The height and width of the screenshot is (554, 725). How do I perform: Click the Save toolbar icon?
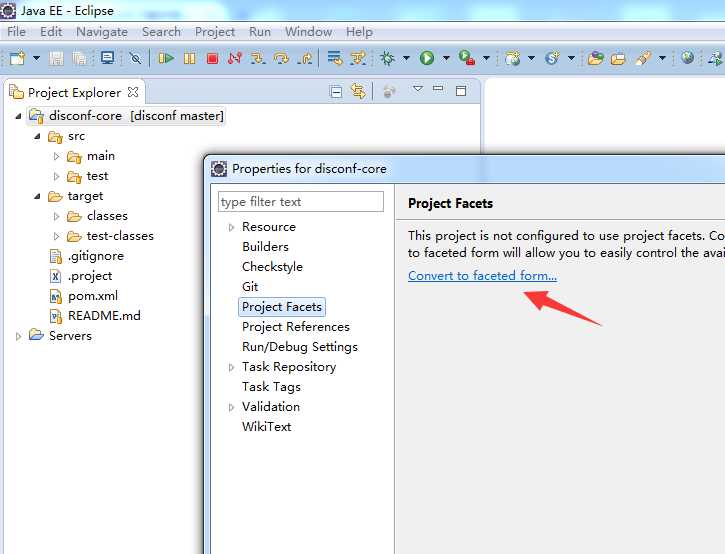[56, 58]
